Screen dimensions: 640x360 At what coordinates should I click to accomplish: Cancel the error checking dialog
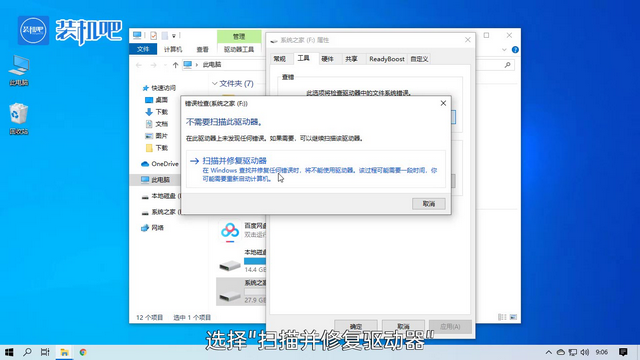(429, 203)
